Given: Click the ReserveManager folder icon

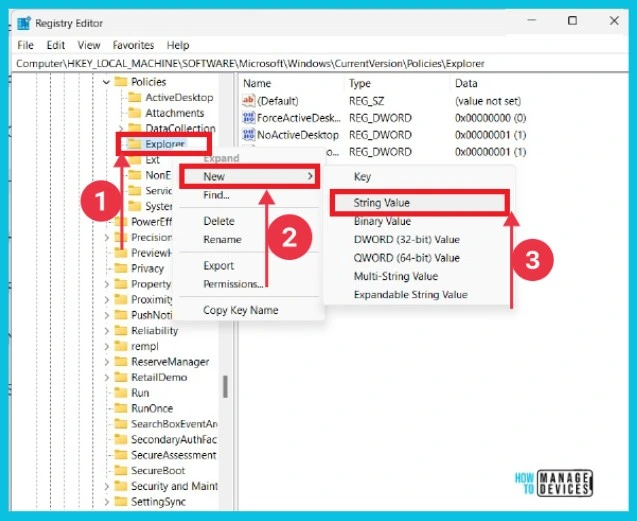Looking at the screenshot, I should [121, 361].
